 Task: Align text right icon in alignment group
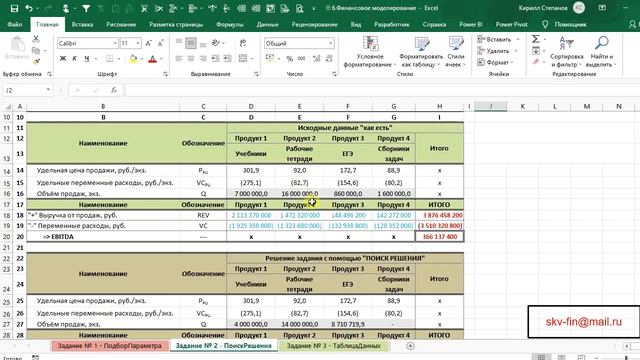[203, 59]
